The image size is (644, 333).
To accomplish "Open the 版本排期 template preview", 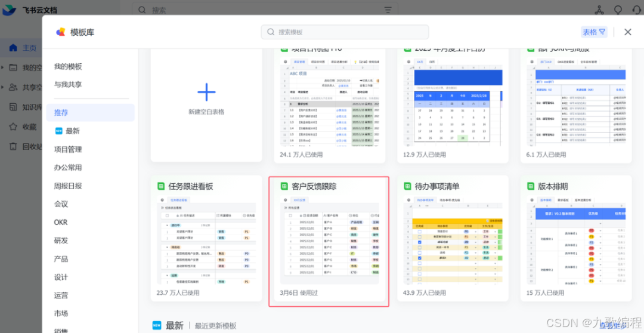I will click(576, 239).
